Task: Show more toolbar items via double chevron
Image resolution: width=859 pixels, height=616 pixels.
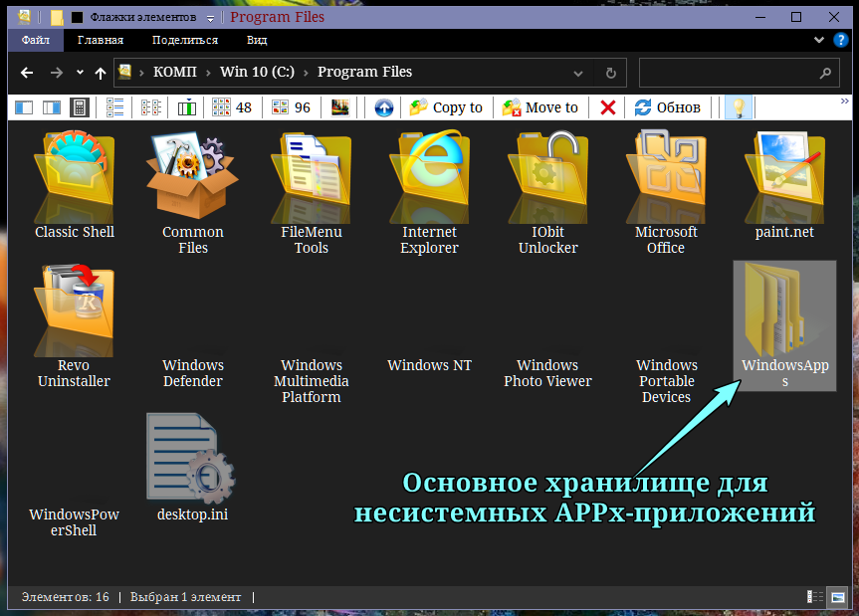Action: coord(845,102)
